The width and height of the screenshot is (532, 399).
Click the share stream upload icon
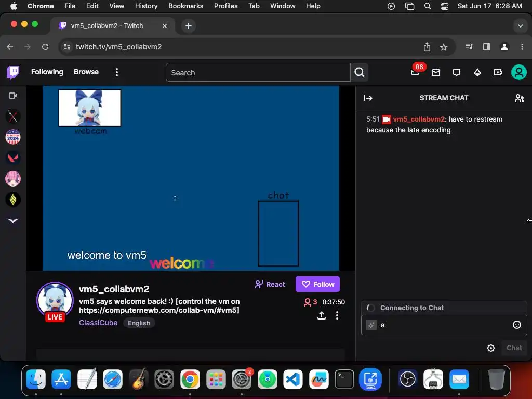(x=321, y=315)
